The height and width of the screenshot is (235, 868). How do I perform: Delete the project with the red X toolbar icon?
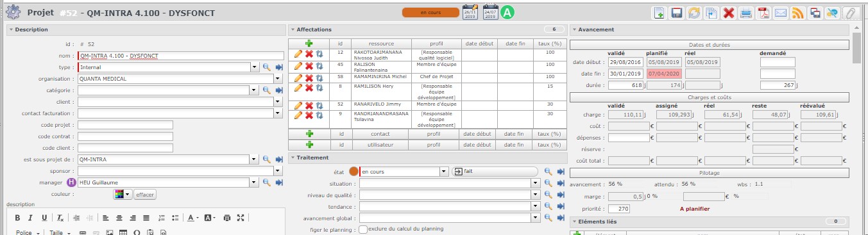(x=729, y=13)
